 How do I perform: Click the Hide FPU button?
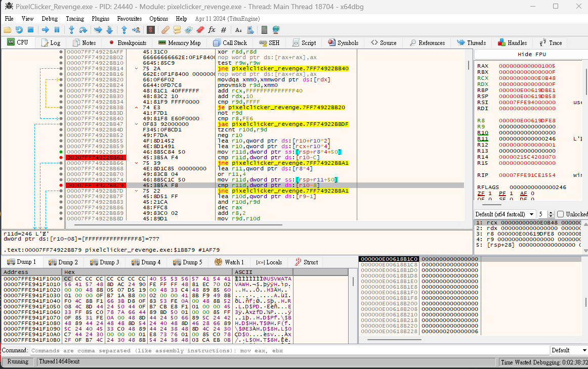531,54
